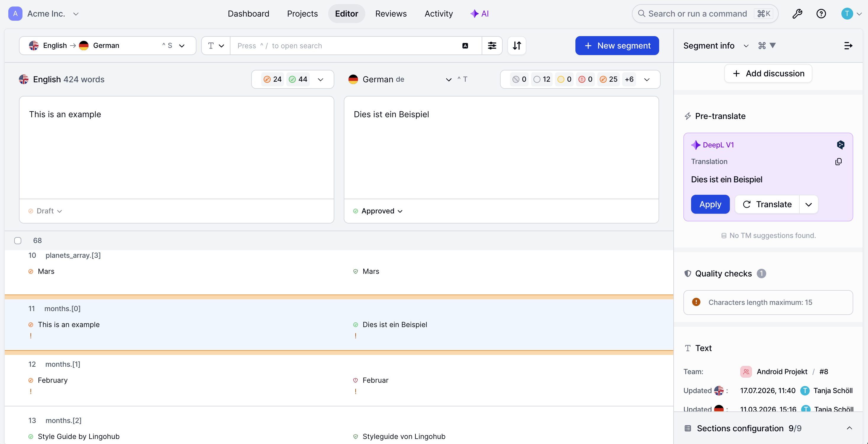Screen dimensions: 868x444
Task: Toggle the case-sensitive A icon in search
Action: (x=465, y=46)
